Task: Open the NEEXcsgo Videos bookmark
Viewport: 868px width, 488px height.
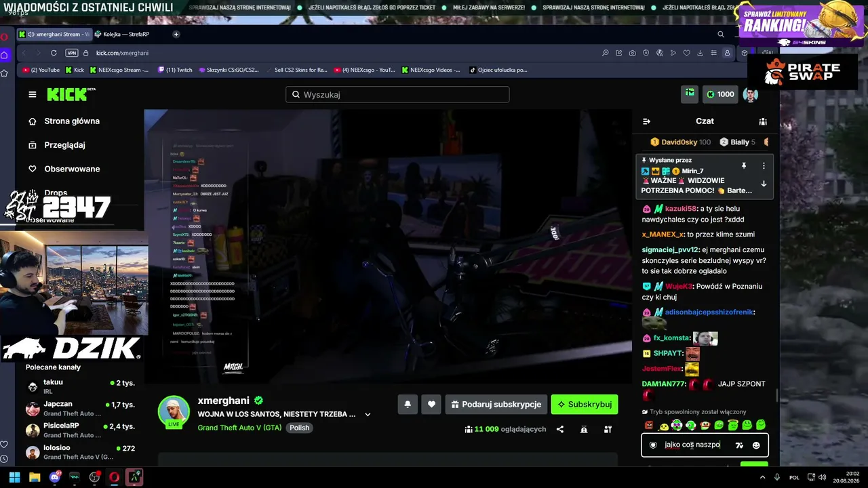Action: coord(430,70)
